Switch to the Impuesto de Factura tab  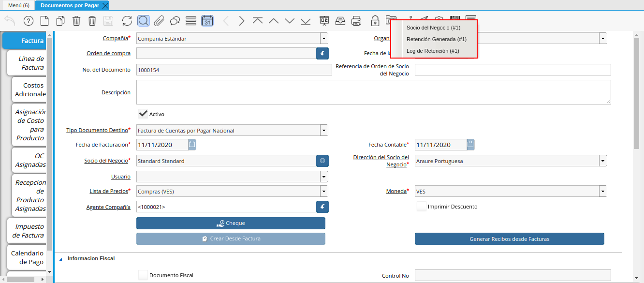tap(29, 231)
